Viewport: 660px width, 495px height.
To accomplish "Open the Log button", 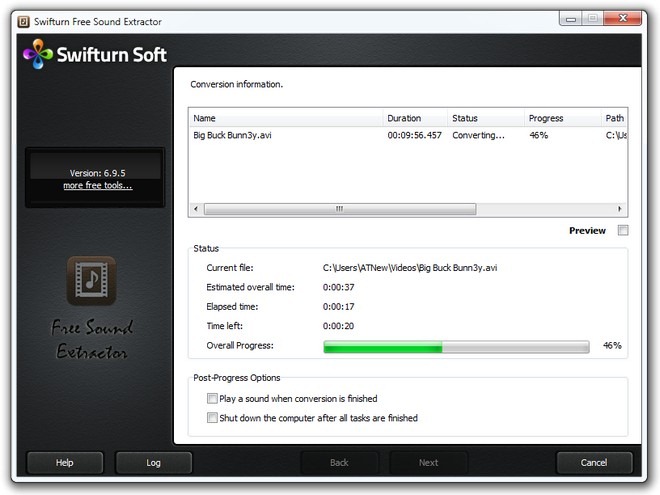I will point(154,463).
